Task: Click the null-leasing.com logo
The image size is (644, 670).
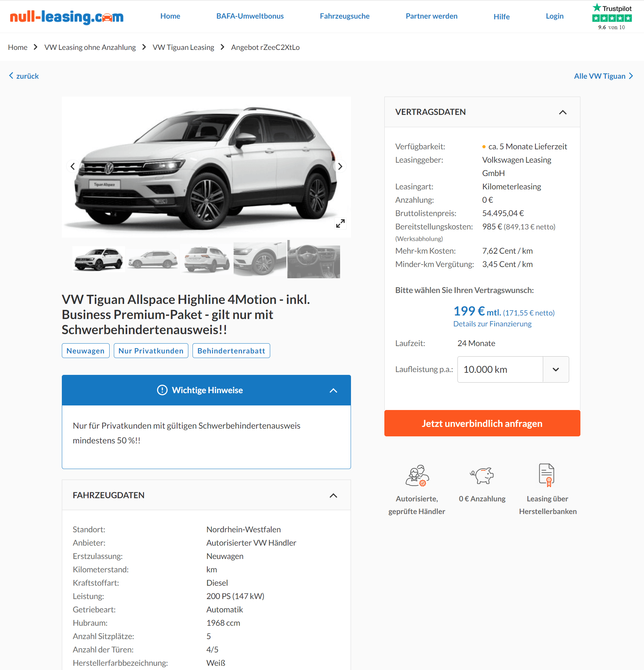Action: click(x=67, y=17)
